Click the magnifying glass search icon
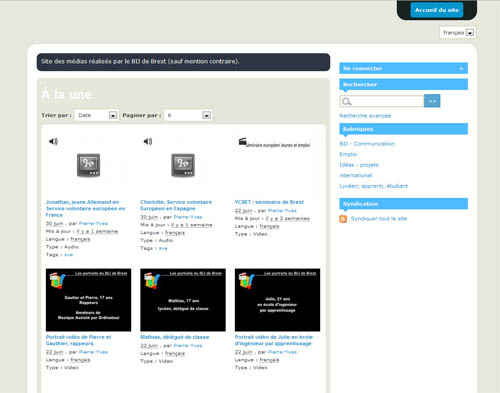 [x=347, y=102]
